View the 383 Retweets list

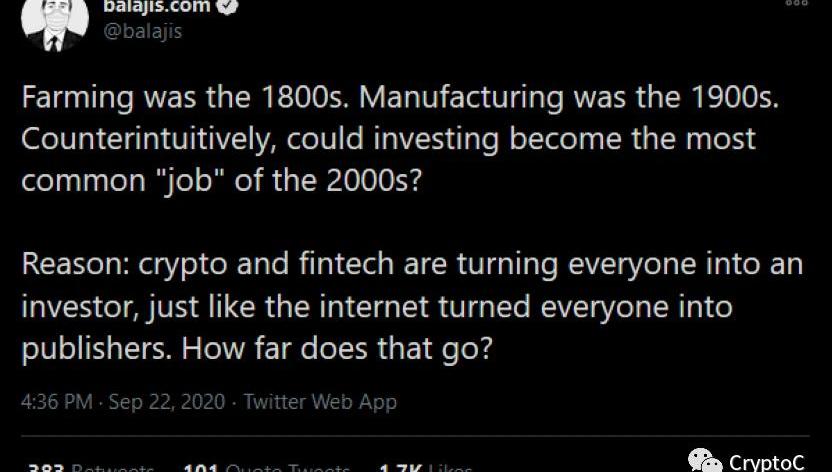90,467
